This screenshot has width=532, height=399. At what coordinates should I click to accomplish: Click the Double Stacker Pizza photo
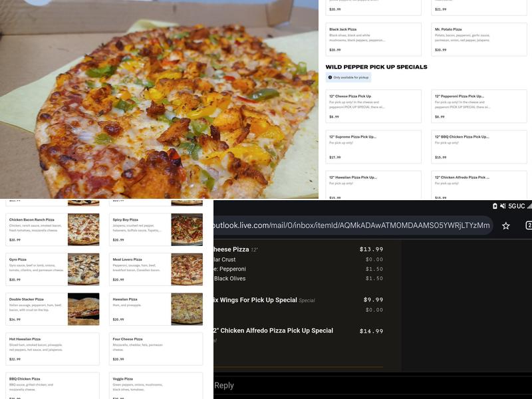click(x=84, y=309)
